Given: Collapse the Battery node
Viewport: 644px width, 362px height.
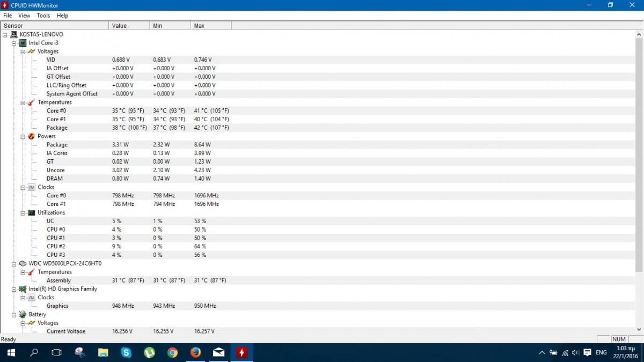Looking at the screenshot, I should point(14,315).
